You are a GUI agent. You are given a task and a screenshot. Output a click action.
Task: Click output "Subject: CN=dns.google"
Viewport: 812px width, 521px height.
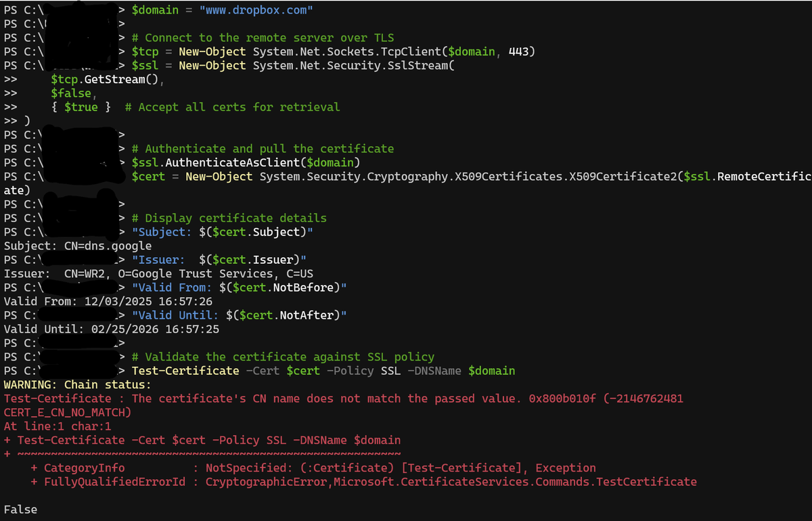(x=78, y=246)
